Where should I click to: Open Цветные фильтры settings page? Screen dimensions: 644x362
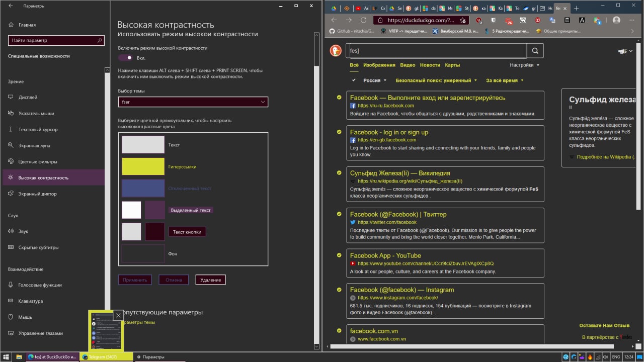coord(38,161)
